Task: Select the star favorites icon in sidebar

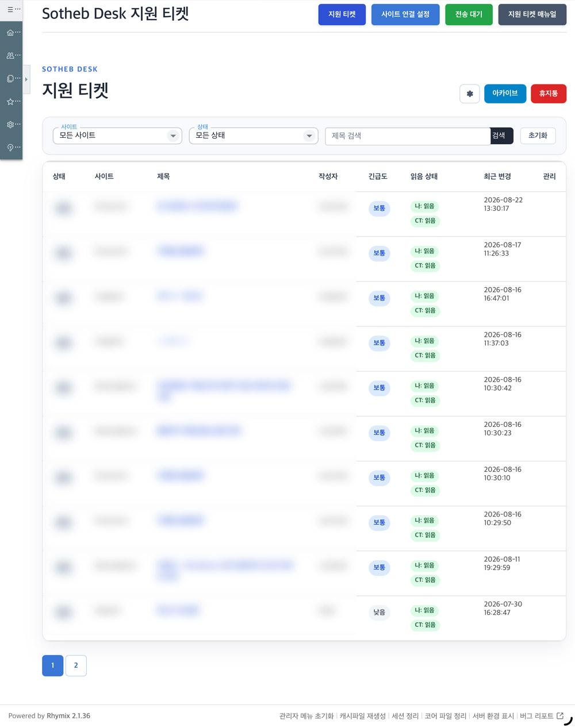Action: point(10,102)
